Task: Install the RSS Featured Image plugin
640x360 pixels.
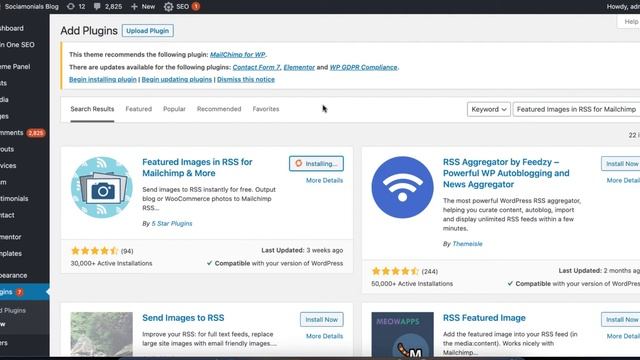Action: pyautogui.click(x=621, y=320)
